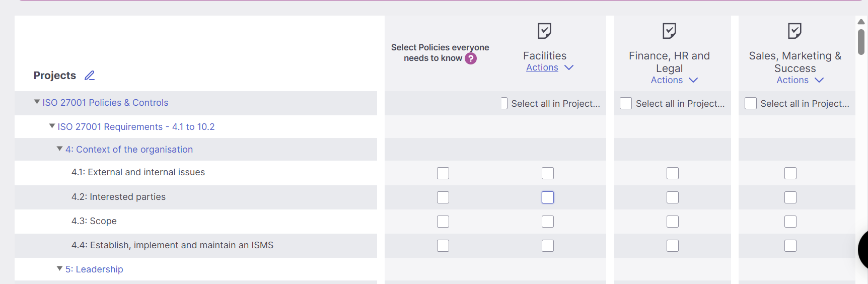
Task: Tick Facilities checkbox for 4.2 Interested parties
Action: [x=548, y=197]
